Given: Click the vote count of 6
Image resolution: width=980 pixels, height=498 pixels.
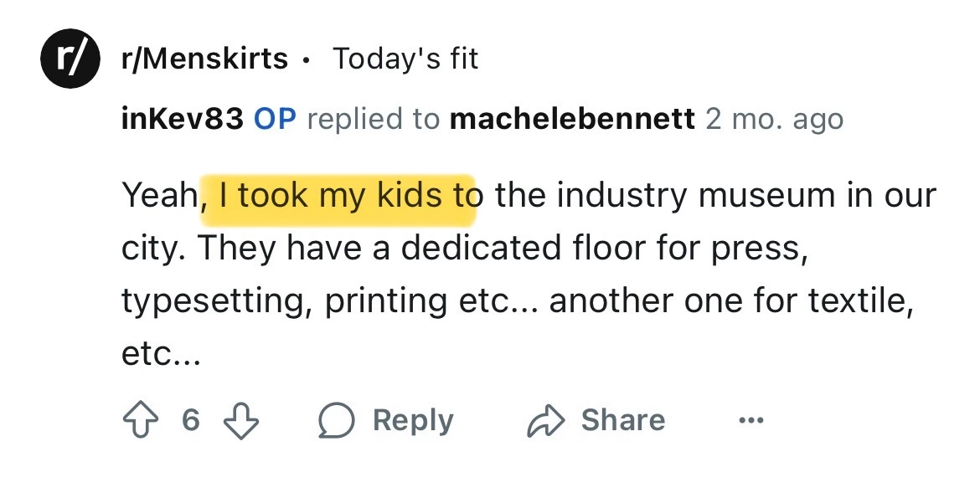Looking at the screenshot, I should 190,419.
